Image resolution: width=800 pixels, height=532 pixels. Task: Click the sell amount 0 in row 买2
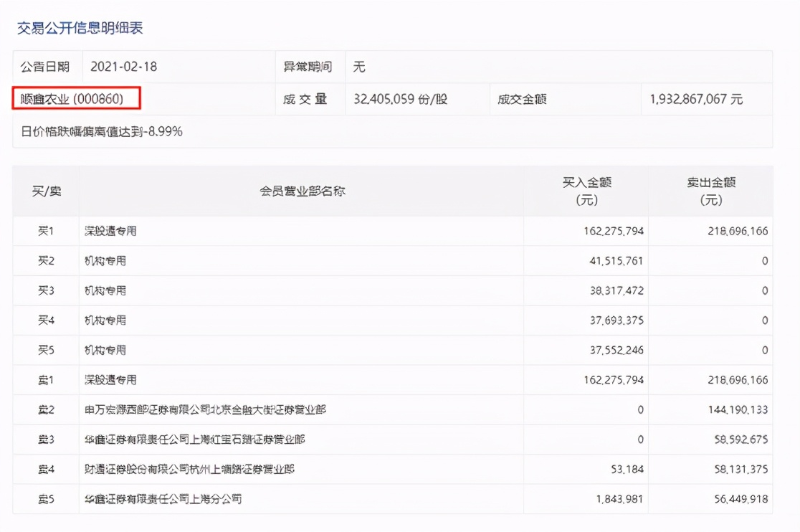765,261
